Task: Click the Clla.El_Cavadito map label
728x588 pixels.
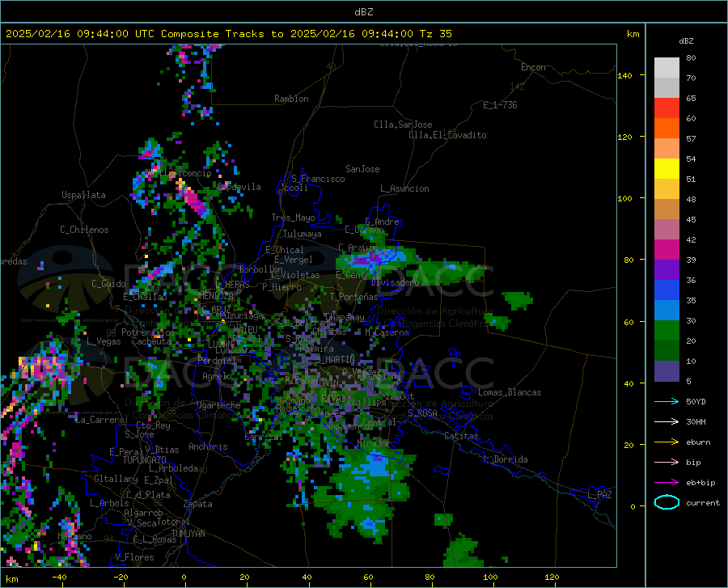Action: [x=447, y=135]
